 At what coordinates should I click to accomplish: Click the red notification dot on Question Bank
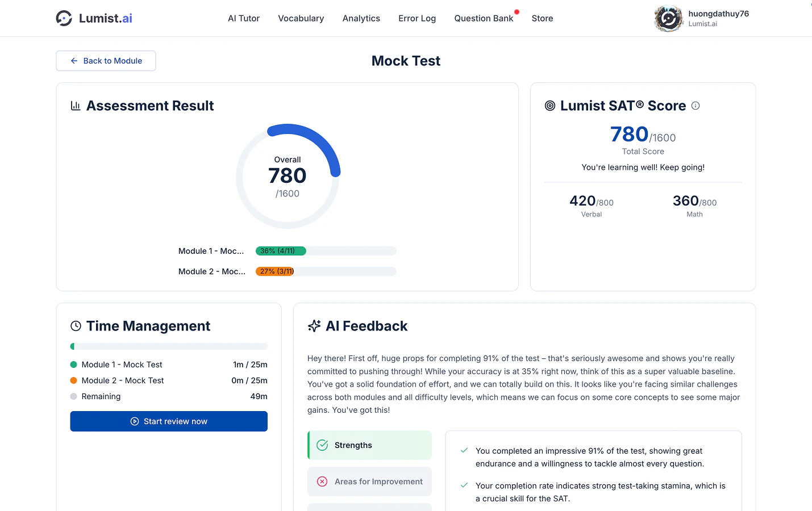click(x=517, y=12)
